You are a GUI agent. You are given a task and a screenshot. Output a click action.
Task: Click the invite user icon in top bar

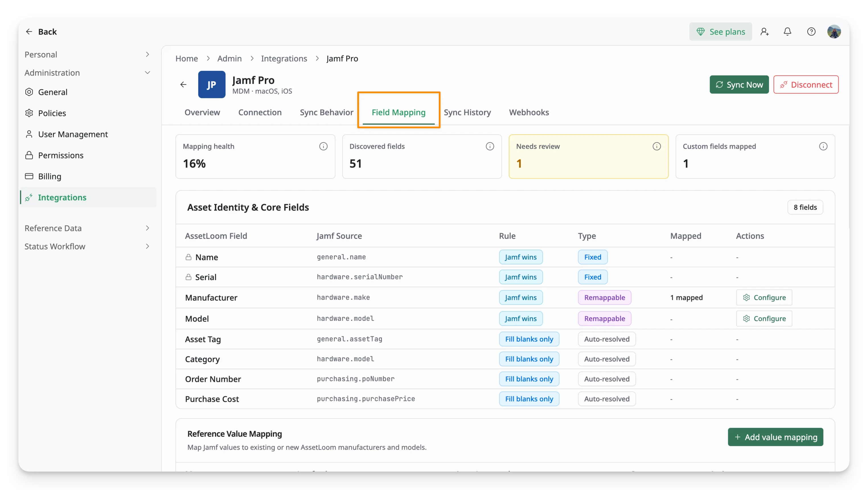(764, 32)
